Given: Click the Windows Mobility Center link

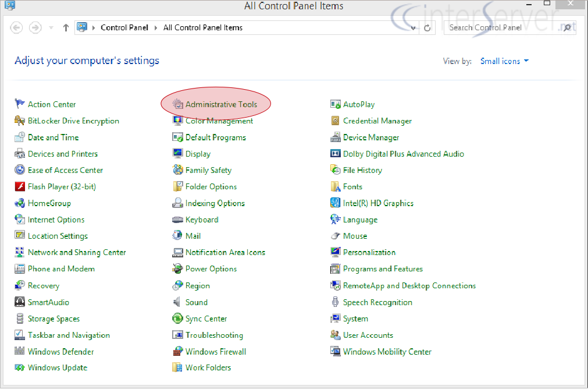Looking at the screenshot, I should click(x=387, y=352).
